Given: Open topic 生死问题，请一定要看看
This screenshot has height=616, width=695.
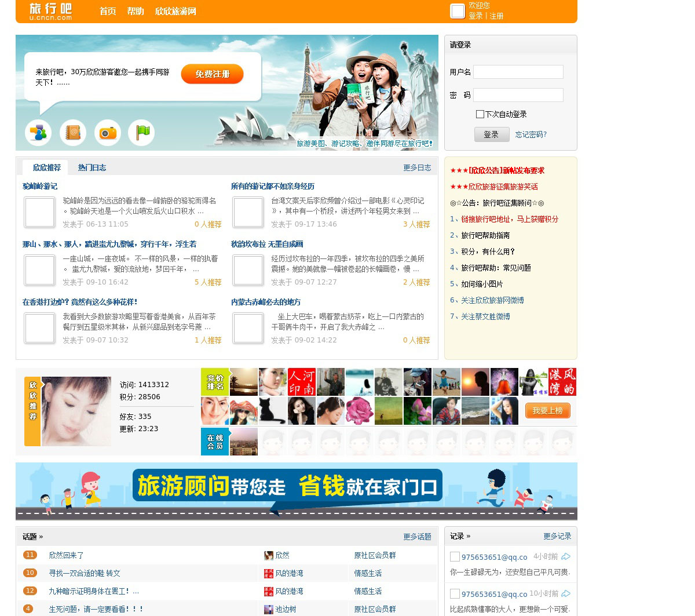Looking at the screenshot, I should tap(96, 609).
